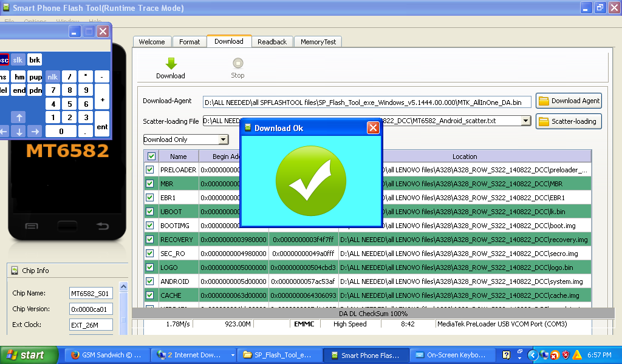Toggle the select-all header checkbox
622x364 pixels.
click(x=151, y=156)
